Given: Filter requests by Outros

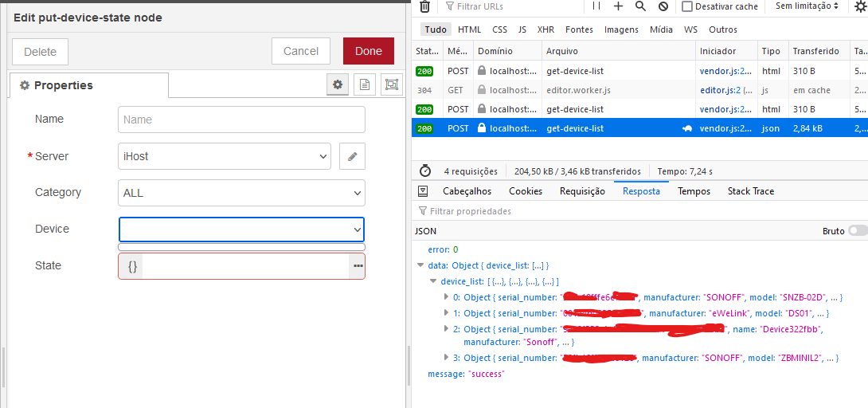Looking at the screenshot, I should [x=723, y=30].
